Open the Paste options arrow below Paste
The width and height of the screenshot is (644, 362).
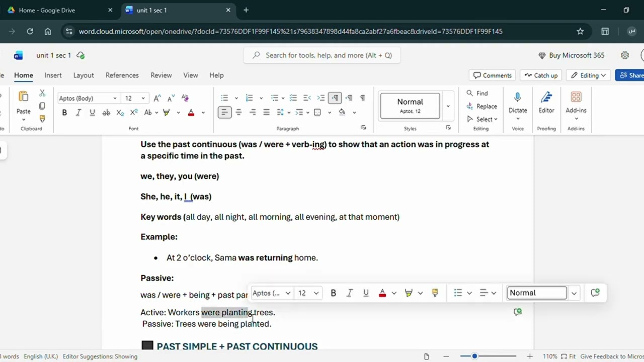tap(24, 120)
